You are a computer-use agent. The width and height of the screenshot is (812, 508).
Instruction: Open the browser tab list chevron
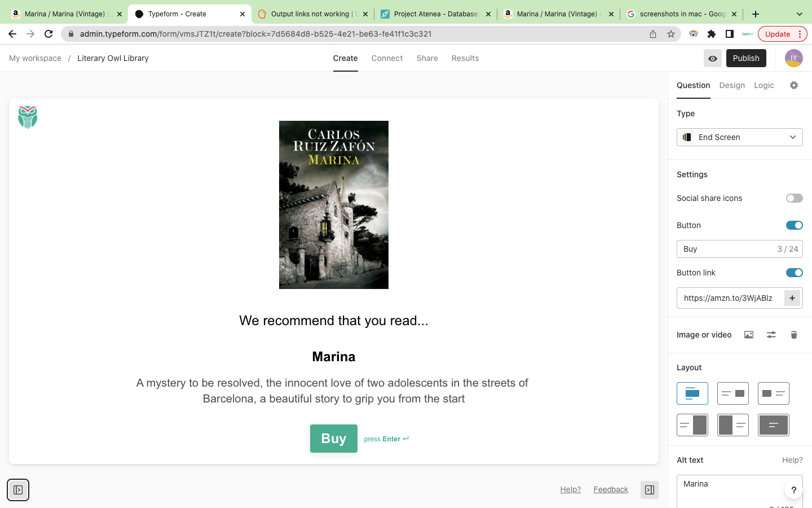(800, 14)
